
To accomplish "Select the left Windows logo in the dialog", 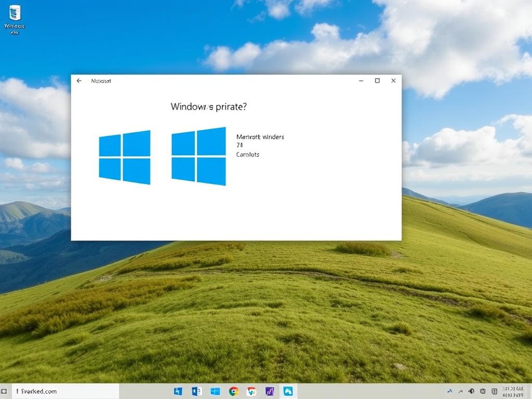I will click(125, 157).
